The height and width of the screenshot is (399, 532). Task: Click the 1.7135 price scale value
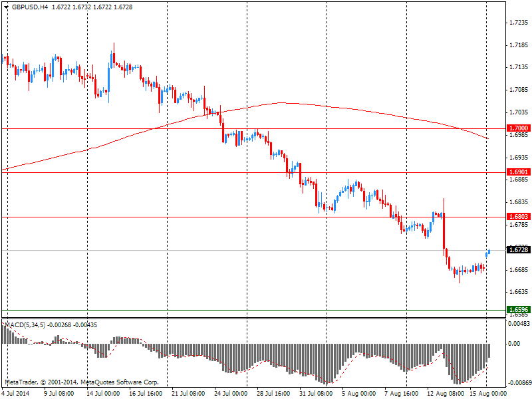coord(519,67)
